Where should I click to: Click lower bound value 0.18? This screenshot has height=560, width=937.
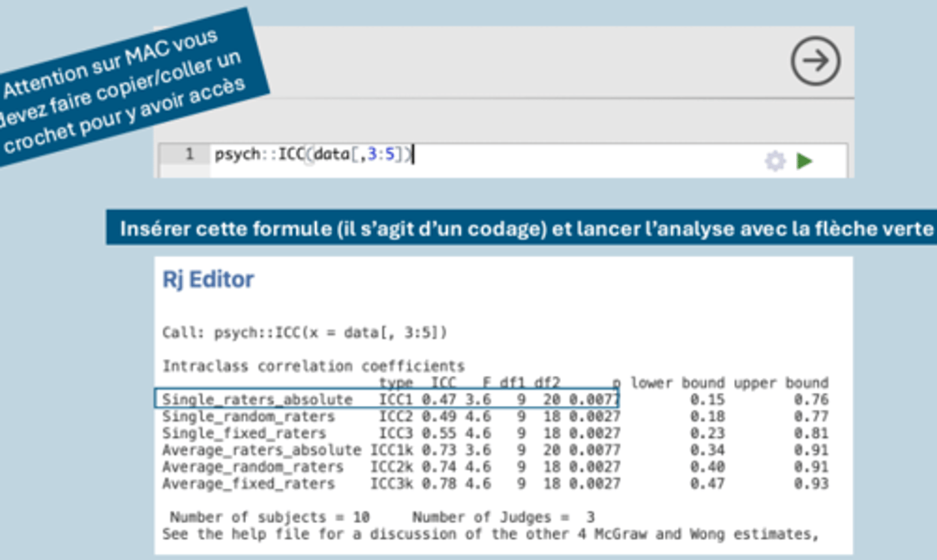[x=707, y=416]
